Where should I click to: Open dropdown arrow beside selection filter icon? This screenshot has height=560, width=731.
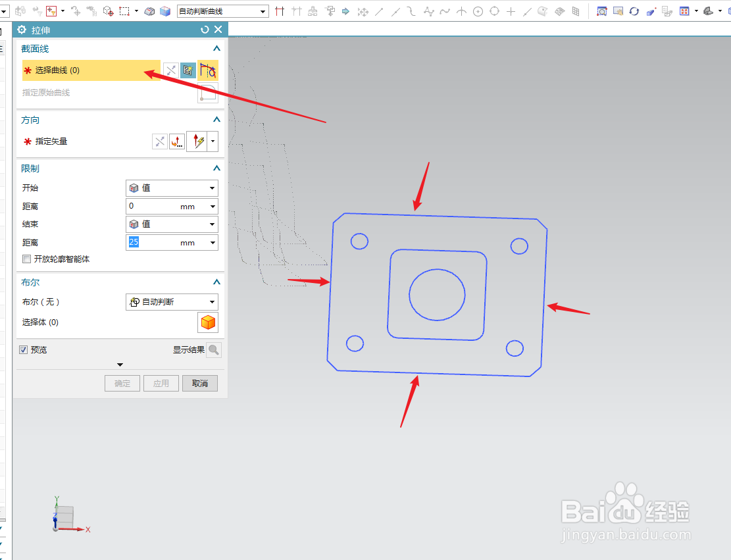point(63,11)
